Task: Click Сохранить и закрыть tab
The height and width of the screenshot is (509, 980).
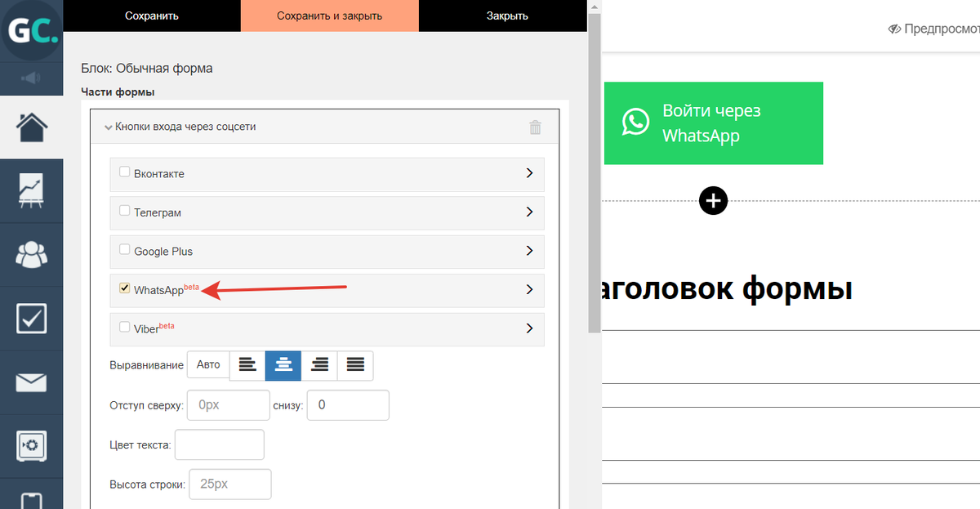Action: click(x=329, y=16)
